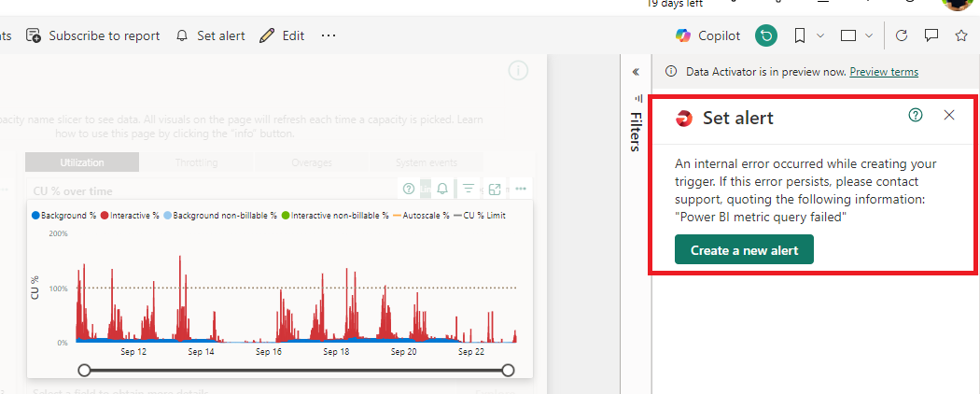The height and width of the screenshot is (394, 980).
Task: Click the green reset to default icon
Action: (766, 35)
